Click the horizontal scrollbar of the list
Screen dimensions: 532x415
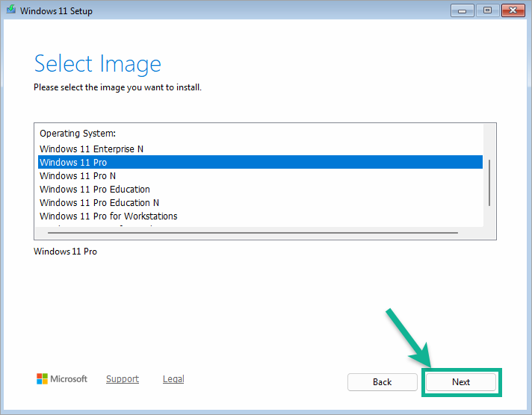pos(253,233)
